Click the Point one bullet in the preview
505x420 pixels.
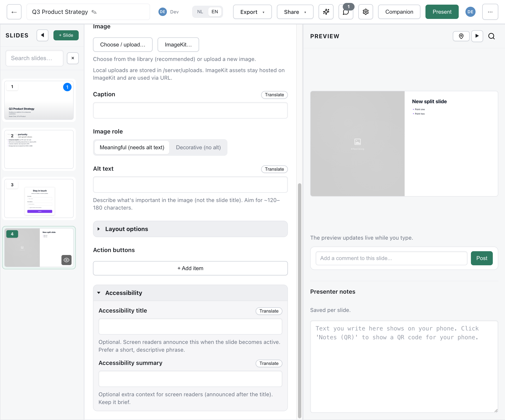click(x=419, y=109)
